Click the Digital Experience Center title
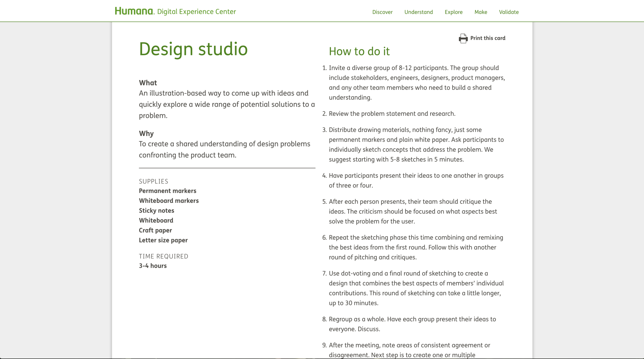The height and width of the screenshot is (359, 644). coord(197,12)
